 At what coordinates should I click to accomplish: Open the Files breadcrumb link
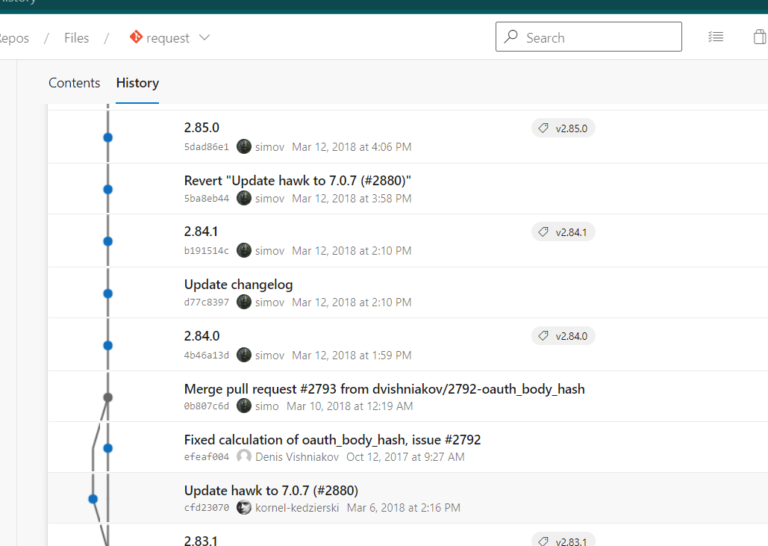pos(76,38)
